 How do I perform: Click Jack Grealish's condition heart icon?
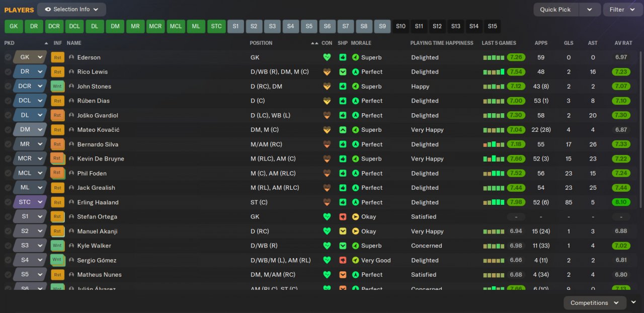327,188
